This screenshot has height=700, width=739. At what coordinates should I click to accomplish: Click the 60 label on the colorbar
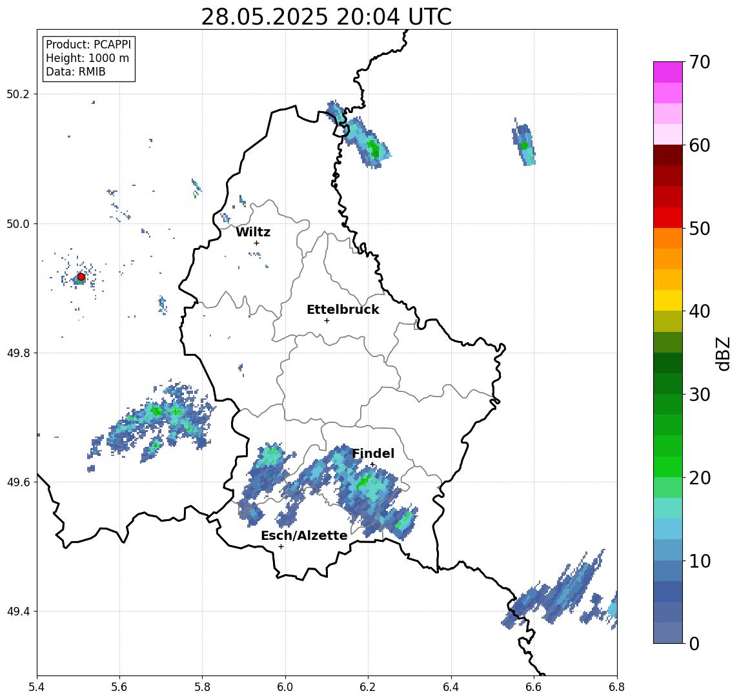tap(700, 145)
